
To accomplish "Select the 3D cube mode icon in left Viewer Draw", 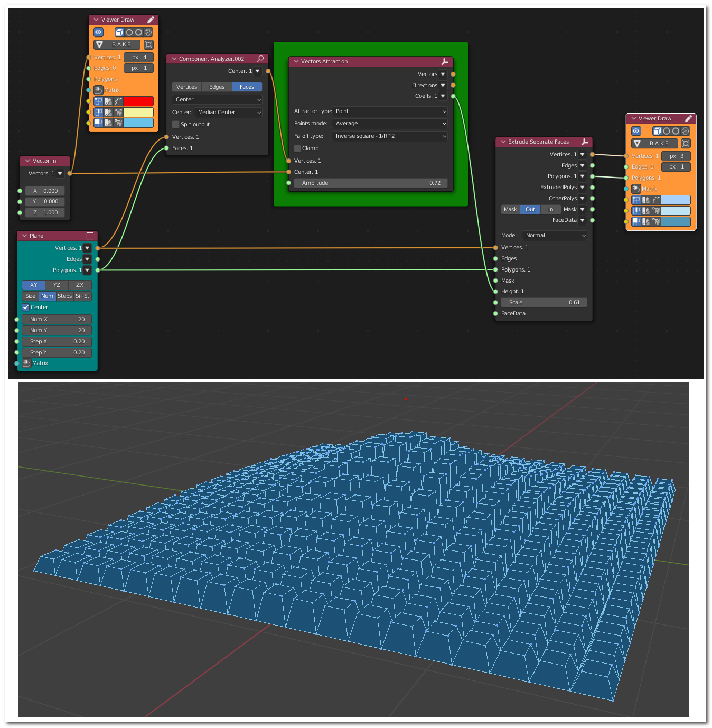I will click(119, 32).
